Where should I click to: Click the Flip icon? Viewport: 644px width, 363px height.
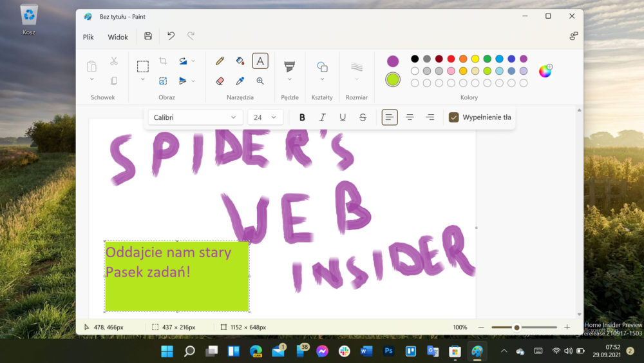tap(183, 81)
